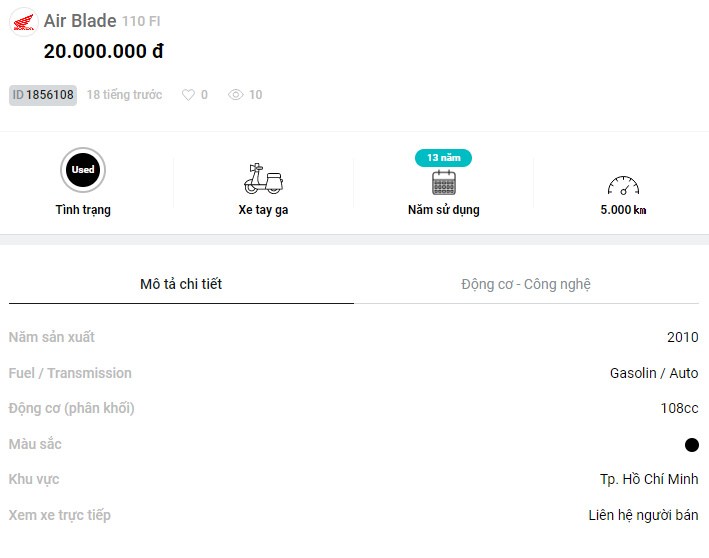Click the 2010 production year value
The width and height of the screenshot is (709, 558).
[x=682, y=337]
